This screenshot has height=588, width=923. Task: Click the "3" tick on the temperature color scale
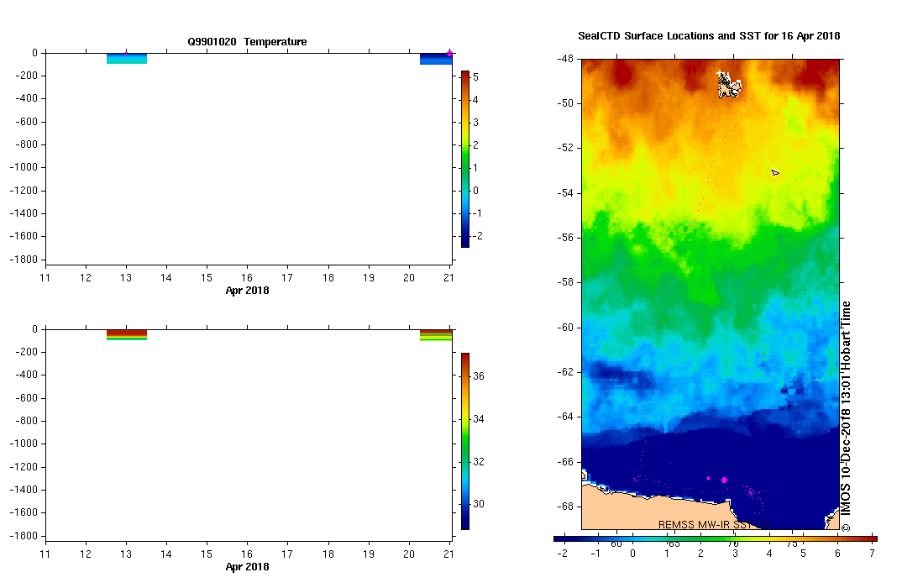point(475,123)
